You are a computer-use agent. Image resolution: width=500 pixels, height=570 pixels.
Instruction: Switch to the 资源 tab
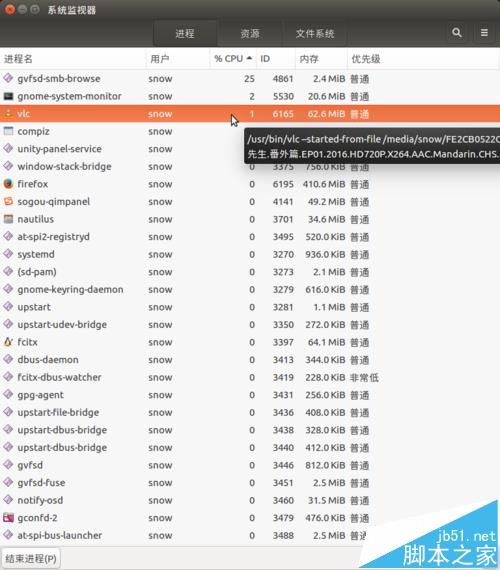tap(250, 33)
